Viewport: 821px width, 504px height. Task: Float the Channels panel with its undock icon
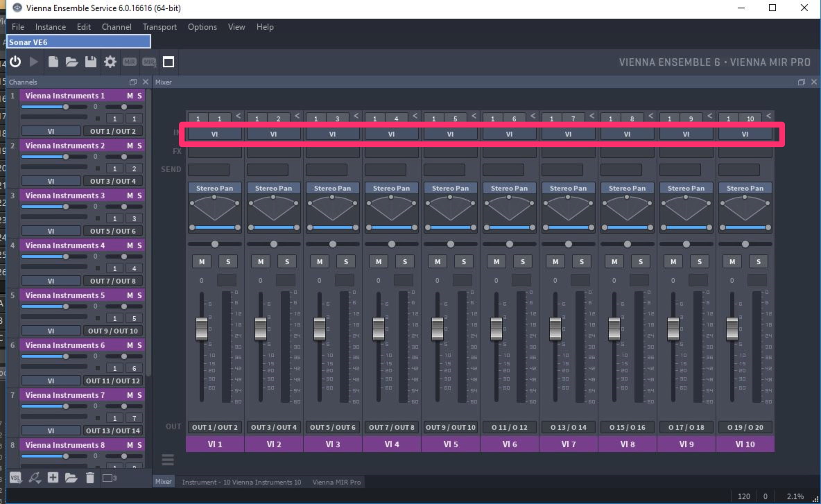pos(133,82)
